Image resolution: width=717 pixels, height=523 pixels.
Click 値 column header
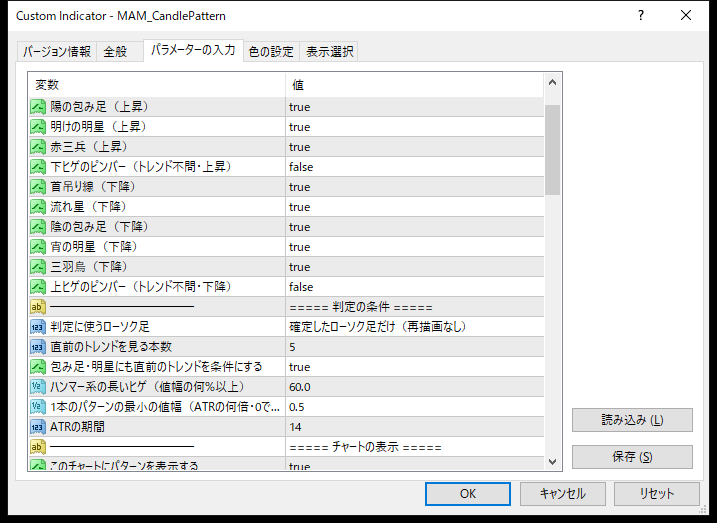415,85
